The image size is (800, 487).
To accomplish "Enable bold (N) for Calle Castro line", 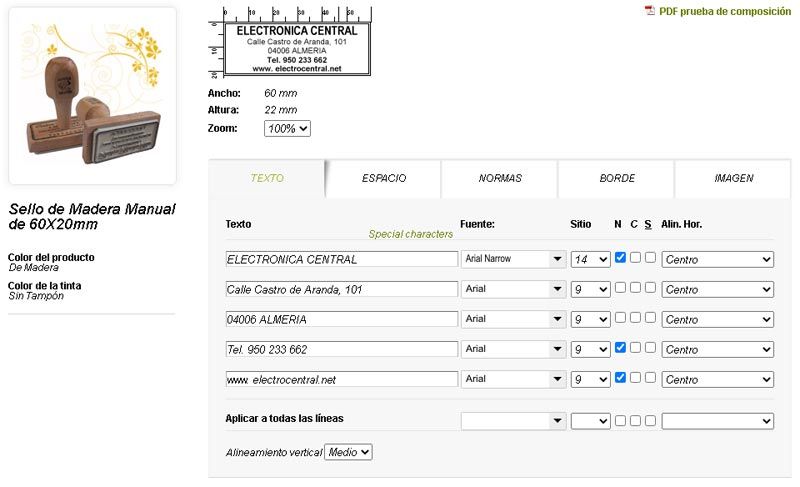I will pyautogui.click(x=620, y=288).
